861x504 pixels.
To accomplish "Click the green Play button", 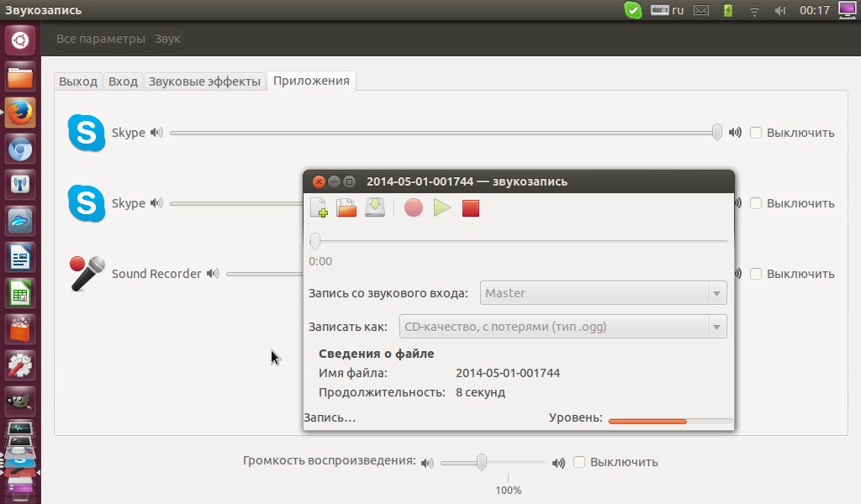I will coord(442,207).
